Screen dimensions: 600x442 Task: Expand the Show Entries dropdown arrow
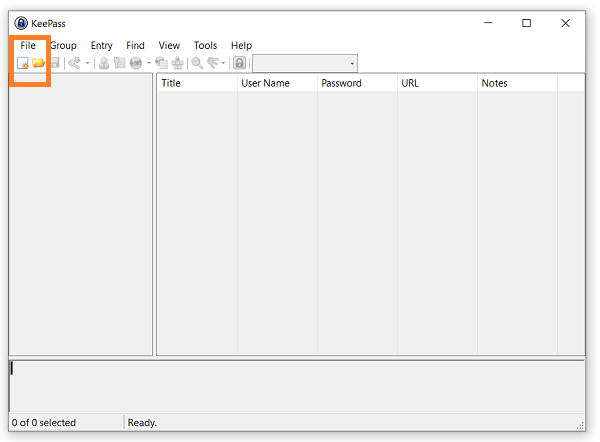coord(223,63)
